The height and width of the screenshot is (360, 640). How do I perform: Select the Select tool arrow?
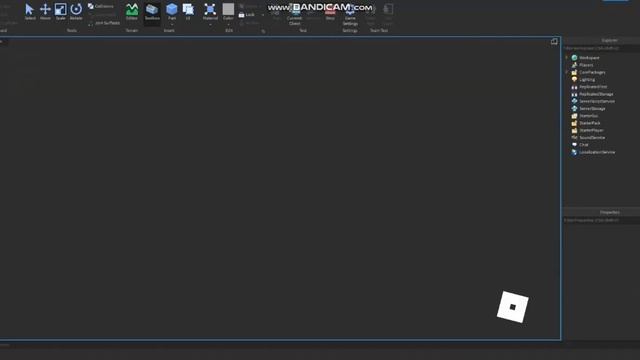click(x=30, y=11)
